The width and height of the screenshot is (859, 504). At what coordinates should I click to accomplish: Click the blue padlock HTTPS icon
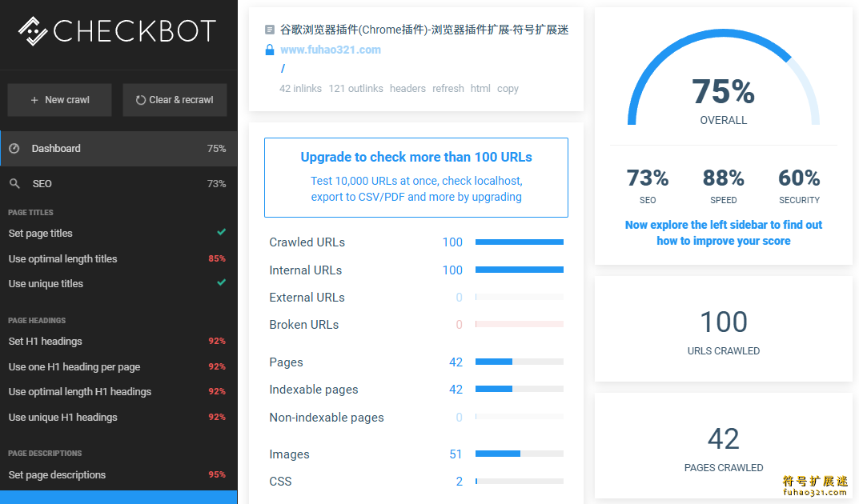[270, 50]
